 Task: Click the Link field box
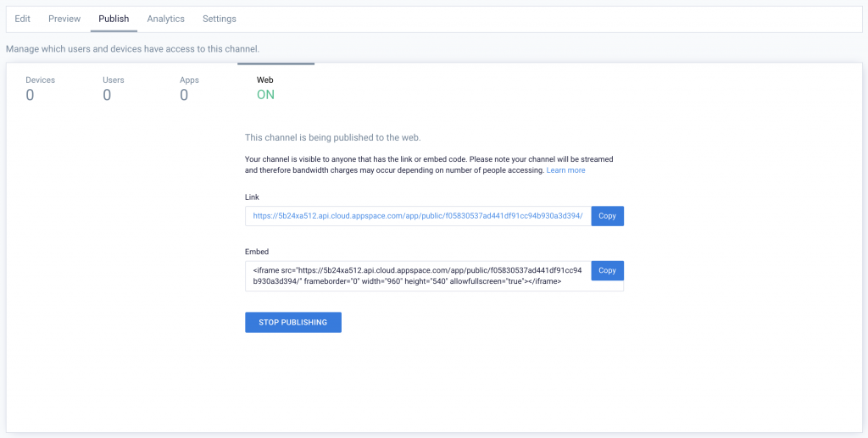(418, 216)
